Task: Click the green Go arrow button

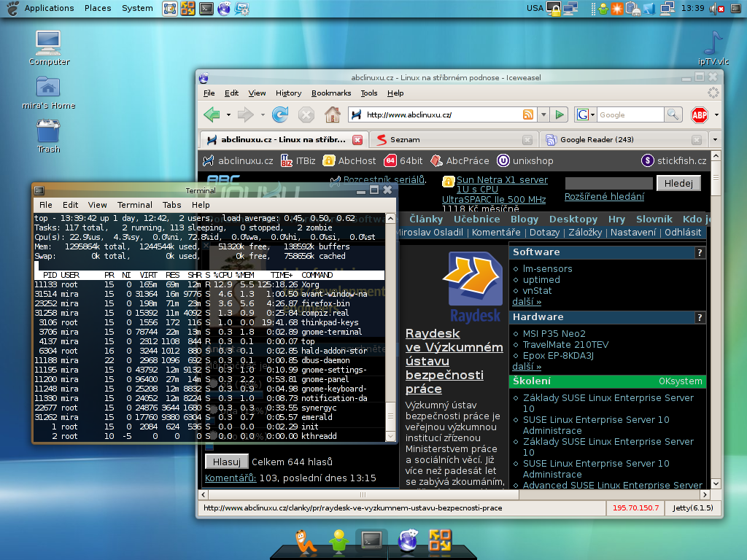Action: [560, 114]
